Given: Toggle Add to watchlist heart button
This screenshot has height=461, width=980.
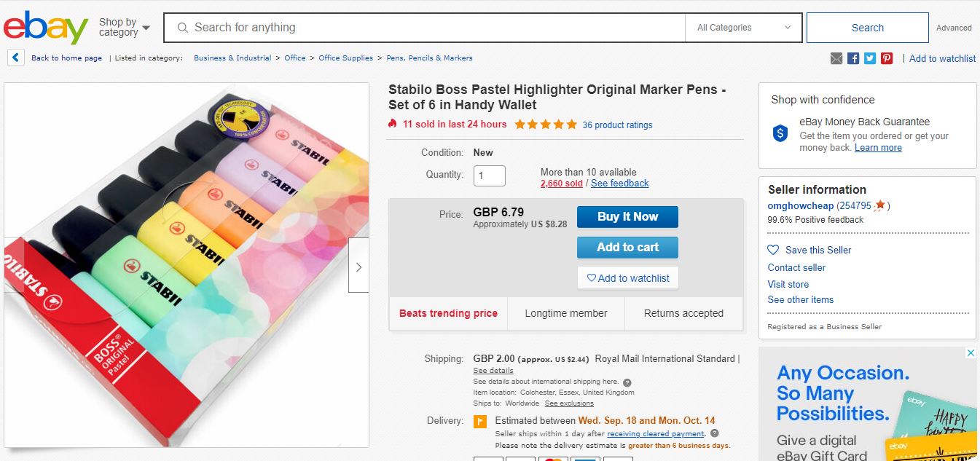Looking at the screenshot, I should 627,278.
